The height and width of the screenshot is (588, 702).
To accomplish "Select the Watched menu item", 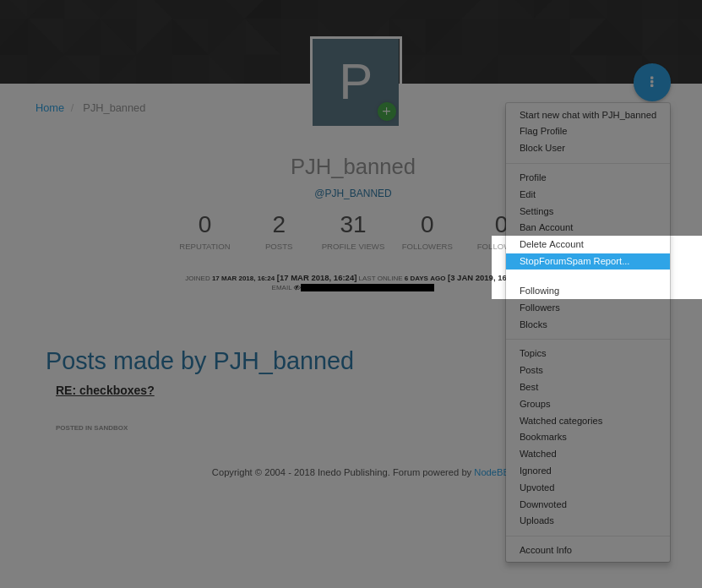I will point(588,455).
